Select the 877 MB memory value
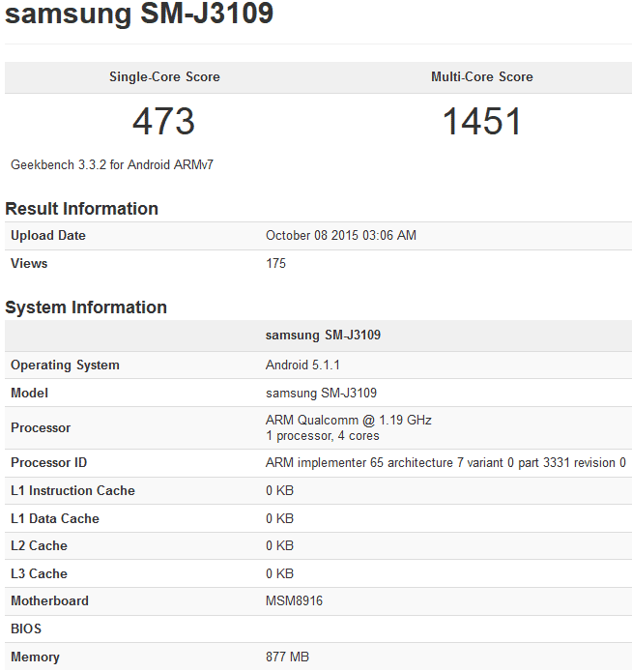This screenshot has width=632, height=672. tap(287, 657)
